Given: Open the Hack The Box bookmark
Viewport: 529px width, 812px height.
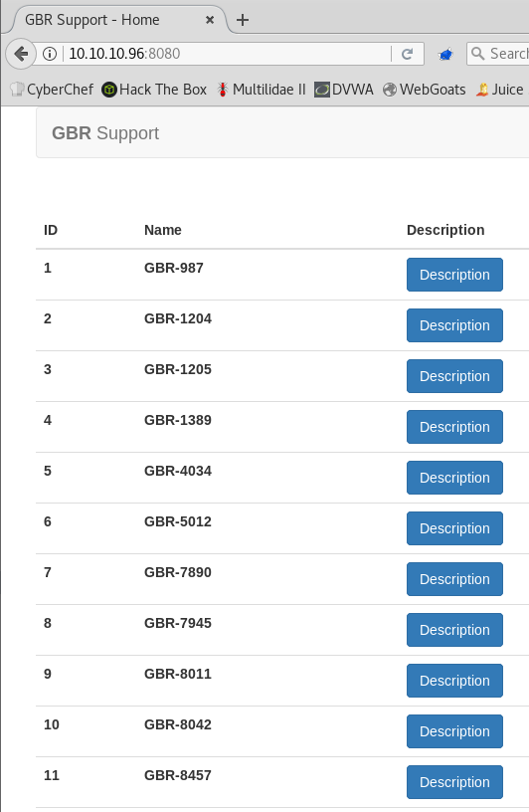Looking at the screenshot, I should [154, 90].
